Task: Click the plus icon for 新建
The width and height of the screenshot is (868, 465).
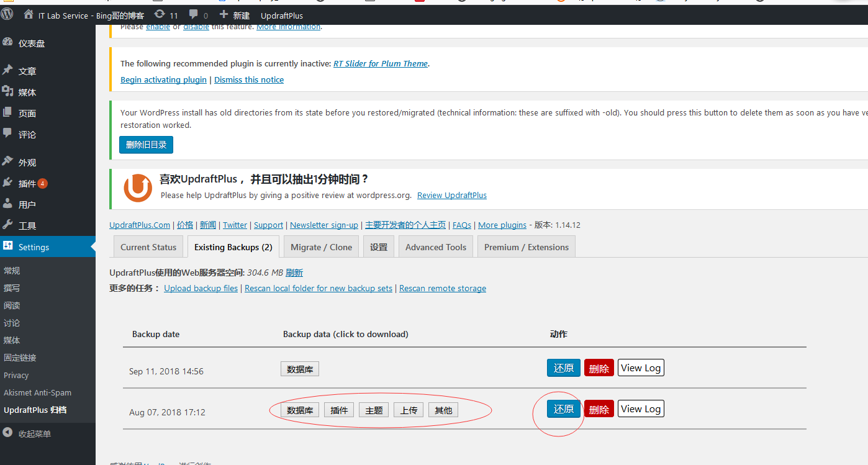Action: click(224, 14)
